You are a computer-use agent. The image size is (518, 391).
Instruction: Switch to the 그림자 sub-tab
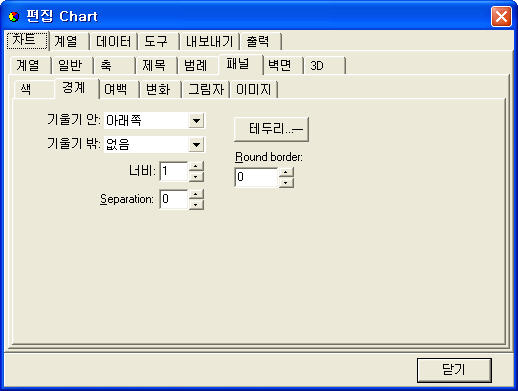click(206, 89)
